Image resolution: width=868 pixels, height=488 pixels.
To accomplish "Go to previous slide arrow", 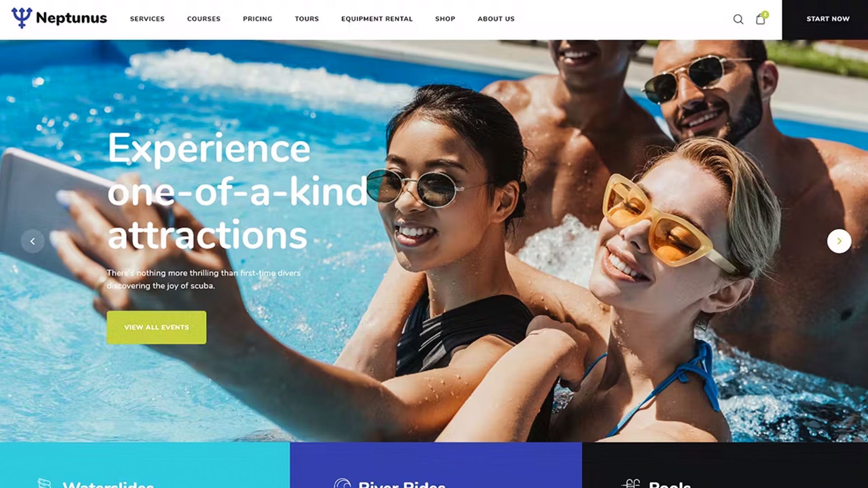I will 33,241.
